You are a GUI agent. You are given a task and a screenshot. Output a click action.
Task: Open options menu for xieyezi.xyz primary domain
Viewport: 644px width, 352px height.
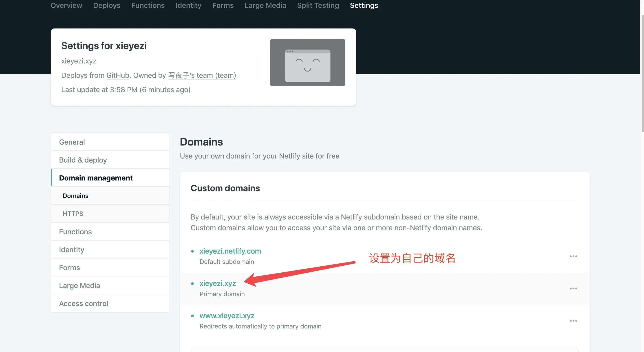573,289
